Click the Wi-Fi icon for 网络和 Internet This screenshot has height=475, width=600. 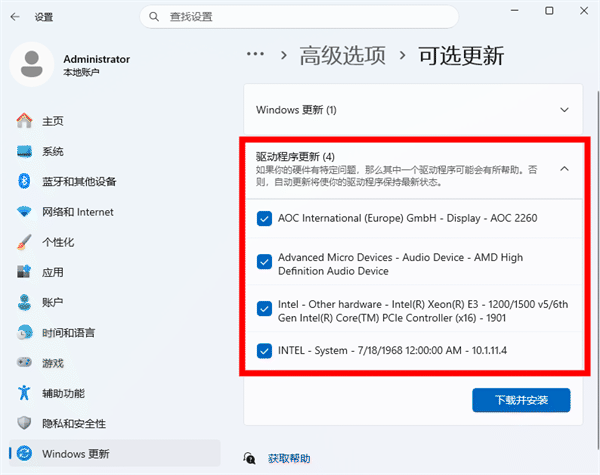pyautogui.click(x=24, y=212)
